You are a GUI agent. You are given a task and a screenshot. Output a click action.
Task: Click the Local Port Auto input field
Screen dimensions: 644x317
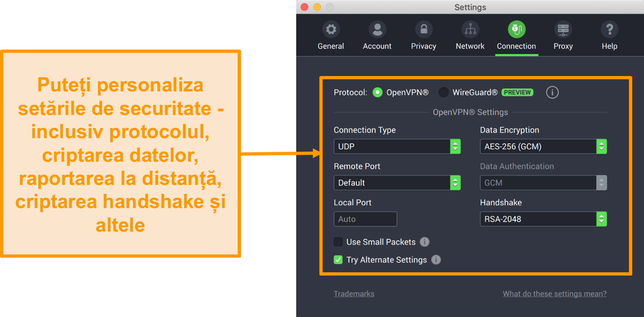pyautogui.click(x=365, y=219)
